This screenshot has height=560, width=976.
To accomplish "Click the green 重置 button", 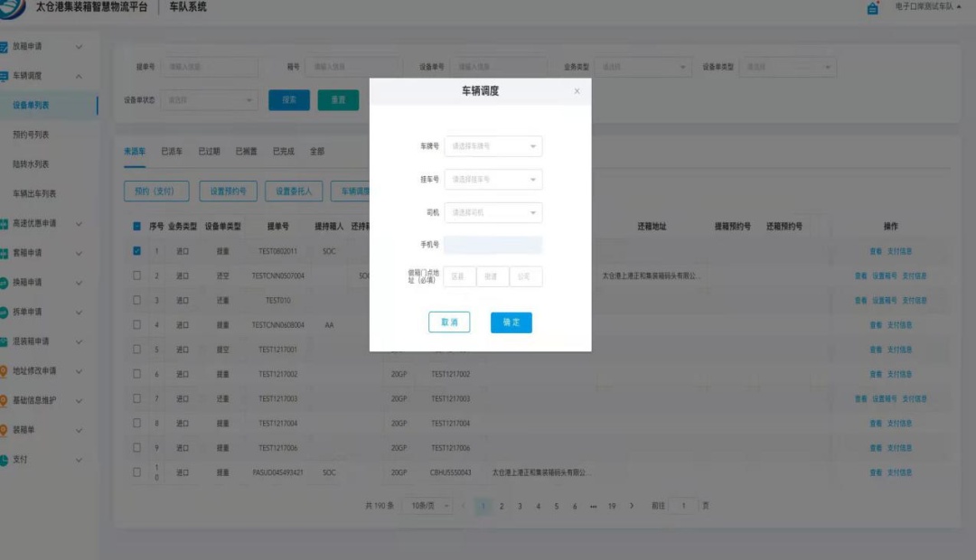I will coord(338,100).
